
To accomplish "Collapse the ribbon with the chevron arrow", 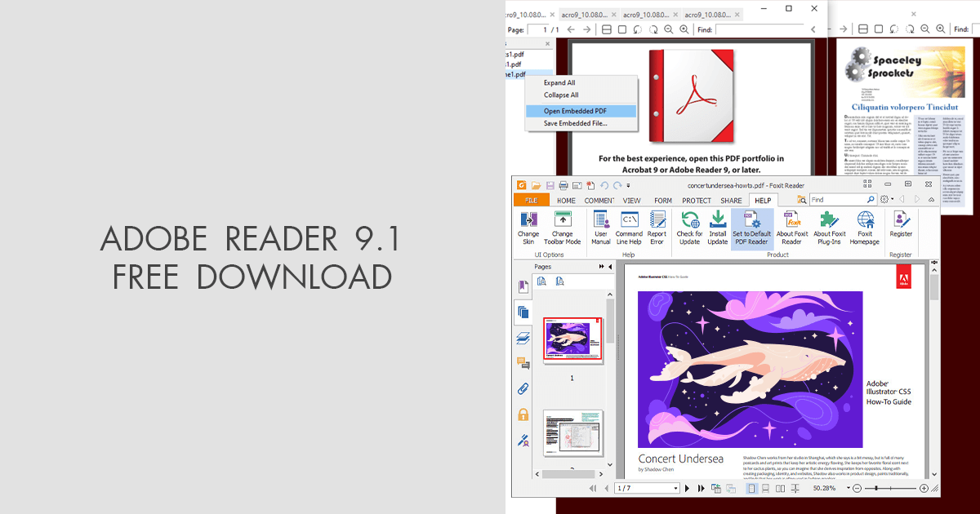I will pos(931,200).
